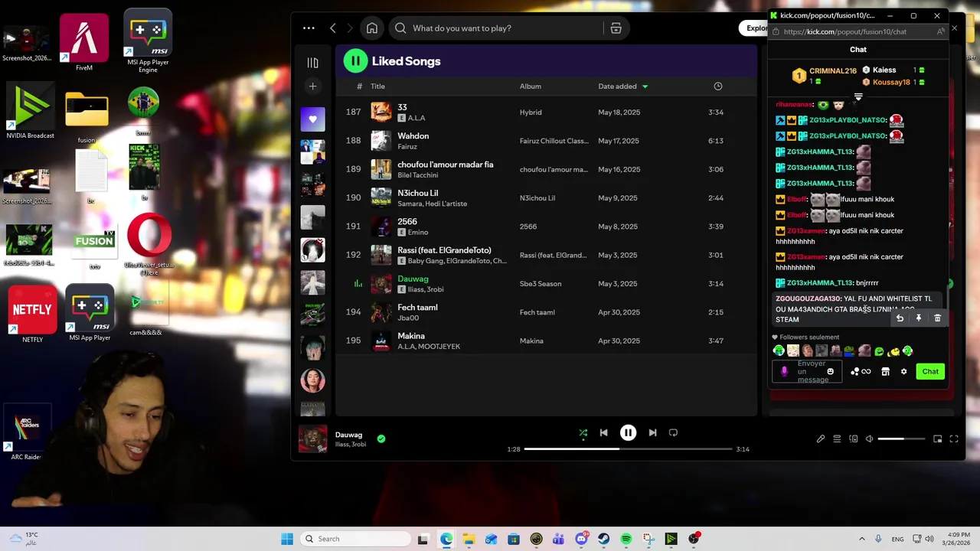Click the green Chat send button

930,371
